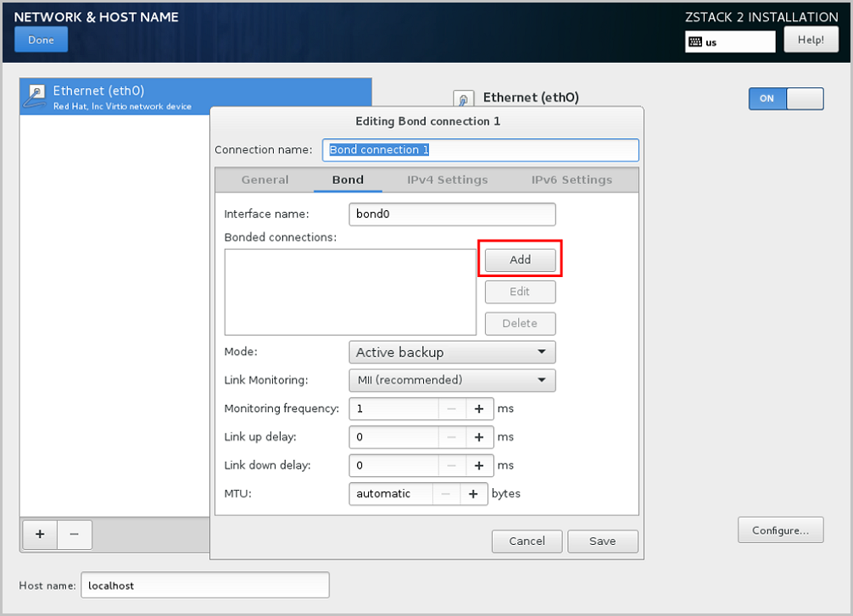Viewport: 853px width, 616px height.
Task: Increase Link up delay with plus button
Action: (x=478, y=437)
